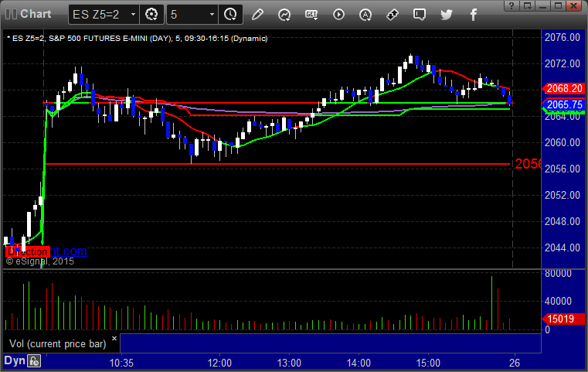
Task: Click the 2076.00 price axis label
Action: tap(563, 38)
